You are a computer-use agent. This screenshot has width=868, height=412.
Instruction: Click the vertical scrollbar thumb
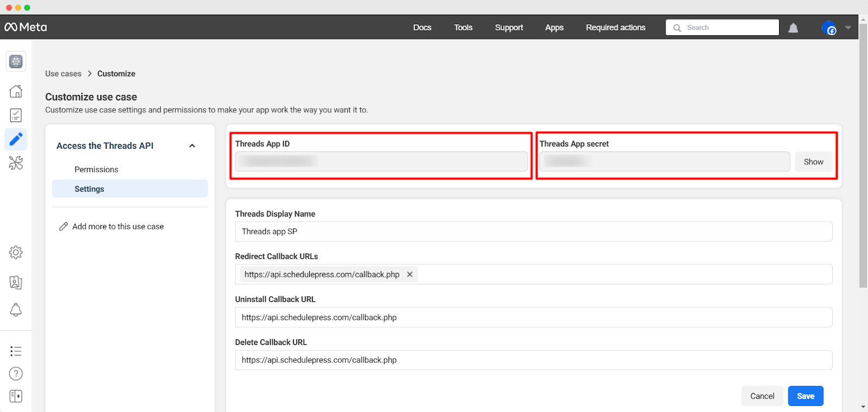click(x=863, y=155)
